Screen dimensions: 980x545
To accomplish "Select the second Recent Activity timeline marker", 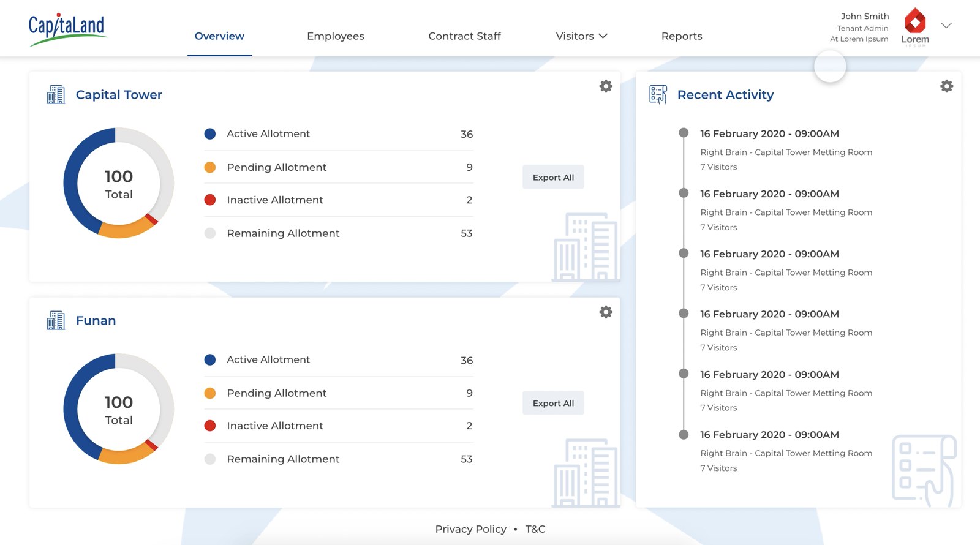I will click(684, 193).
